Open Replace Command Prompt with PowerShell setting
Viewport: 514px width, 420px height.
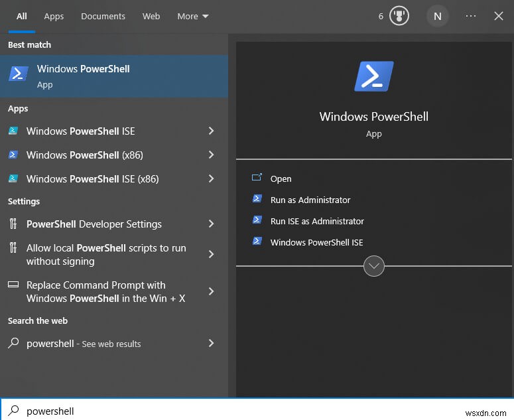point(114,291)
